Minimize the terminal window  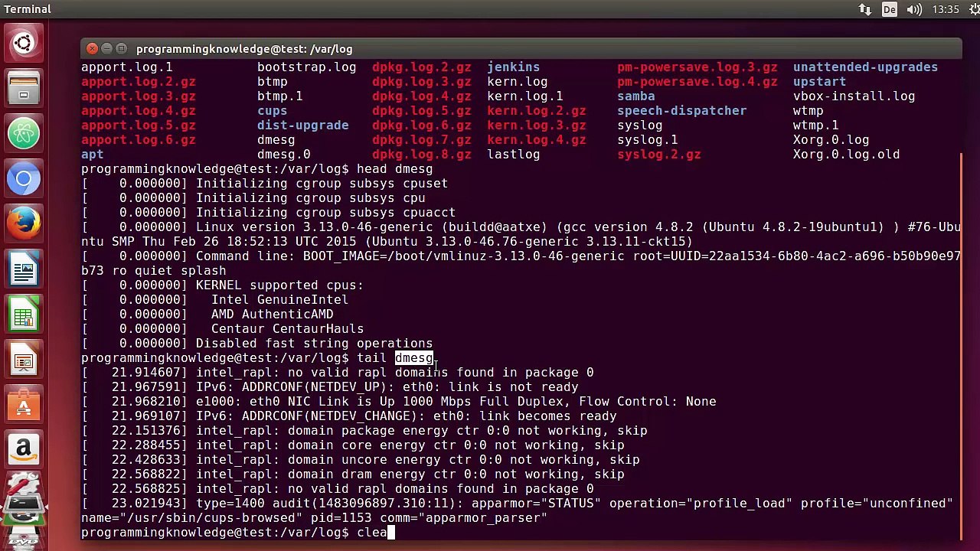click(107, 49)
